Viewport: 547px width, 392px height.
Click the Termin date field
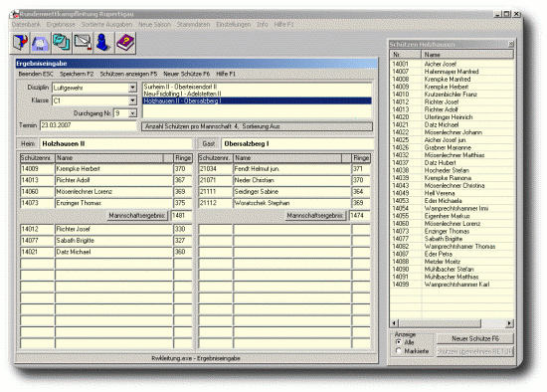click(x=88, y=125)
